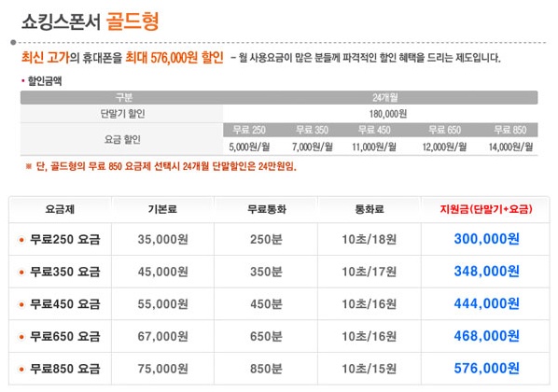The image size is (558, 392).
Task: Click the orange bullet beside 무료350 요금
Action: pyautogui.click(x=21, y=273)
